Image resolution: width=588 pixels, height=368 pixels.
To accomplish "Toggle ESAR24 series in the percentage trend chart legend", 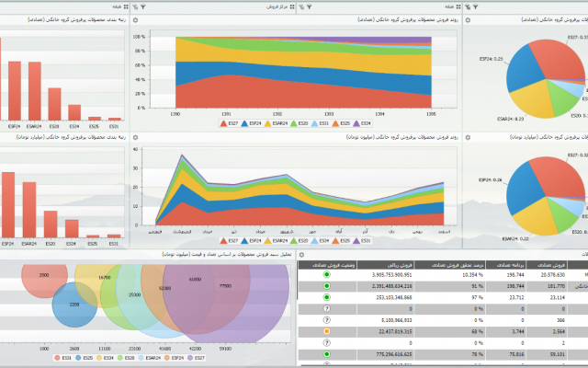I will click(x=276, y=123).
